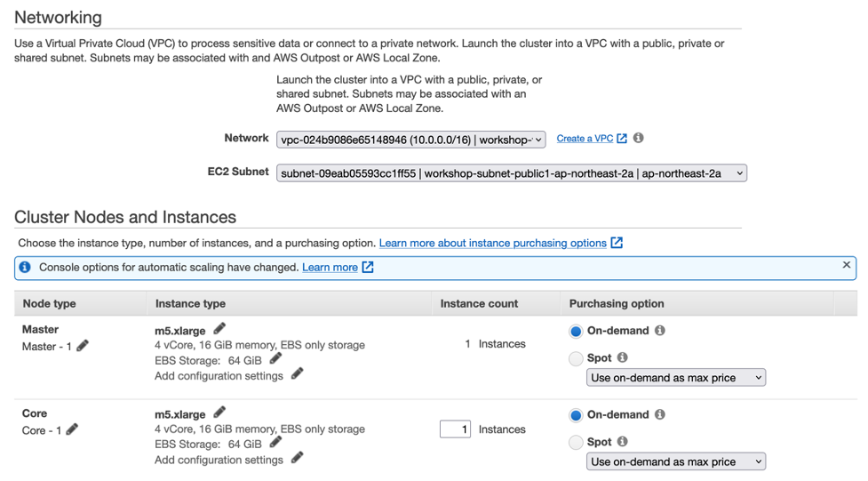Open Master max price dropdown
Image resolution: width=868 pixels, height=481 pixels.
pyautogui.click(x=675, y=378)
